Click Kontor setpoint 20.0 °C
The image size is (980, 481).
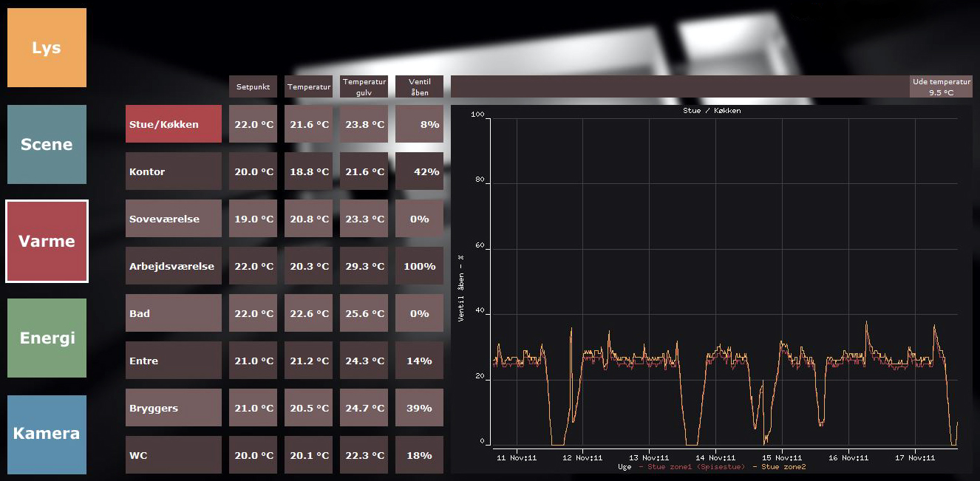click(x=253, y=171)
